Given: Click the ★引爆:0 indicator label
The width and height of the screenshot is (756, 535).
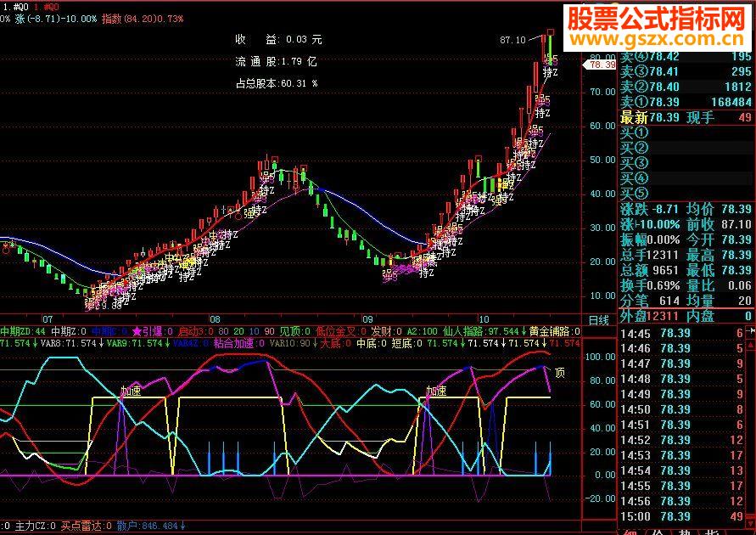Looking at the screenshot, I should (x=153, y=331).
